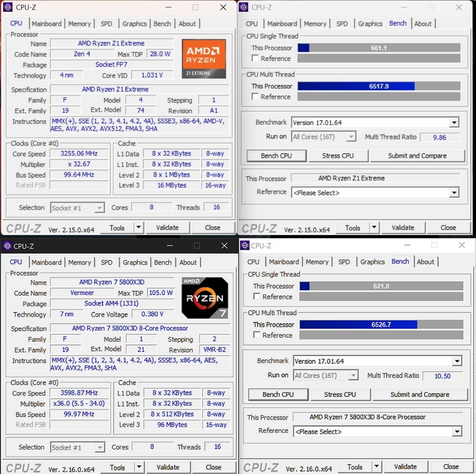Click Stress CPU button in Z1 Extreme Bench window

point(338,156)
